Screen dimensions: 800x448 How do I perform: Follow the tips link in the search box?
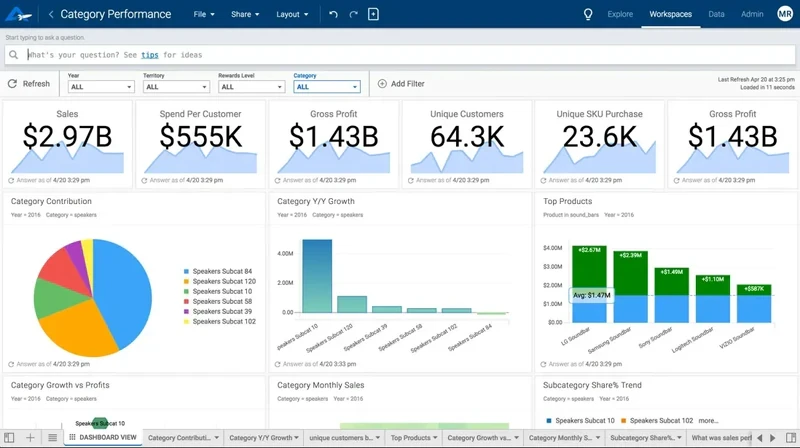(149, 54)
